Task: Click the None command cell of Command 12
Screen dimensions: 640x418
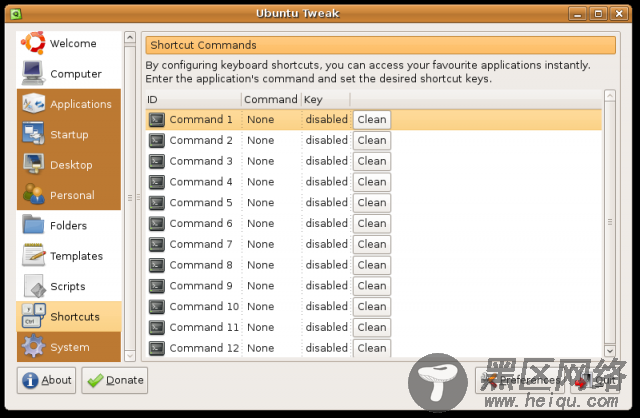Action: pos(260,349)
